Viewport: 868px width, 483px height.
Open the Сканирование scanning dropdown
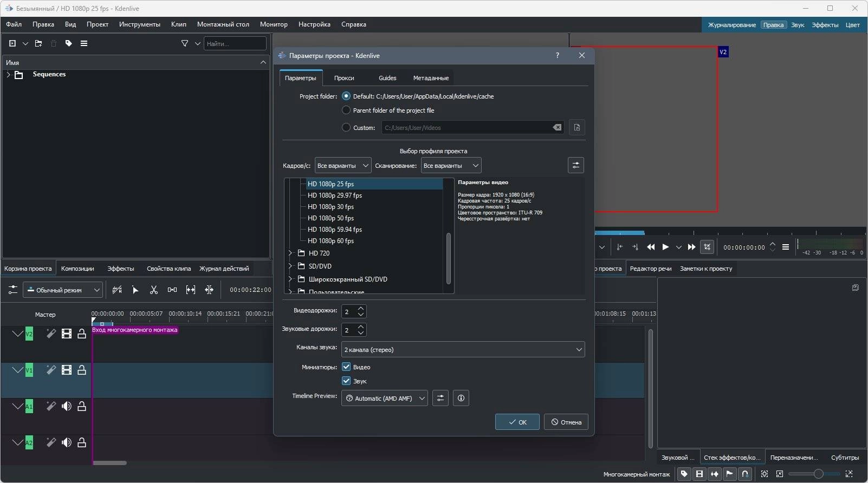point(451,165)
